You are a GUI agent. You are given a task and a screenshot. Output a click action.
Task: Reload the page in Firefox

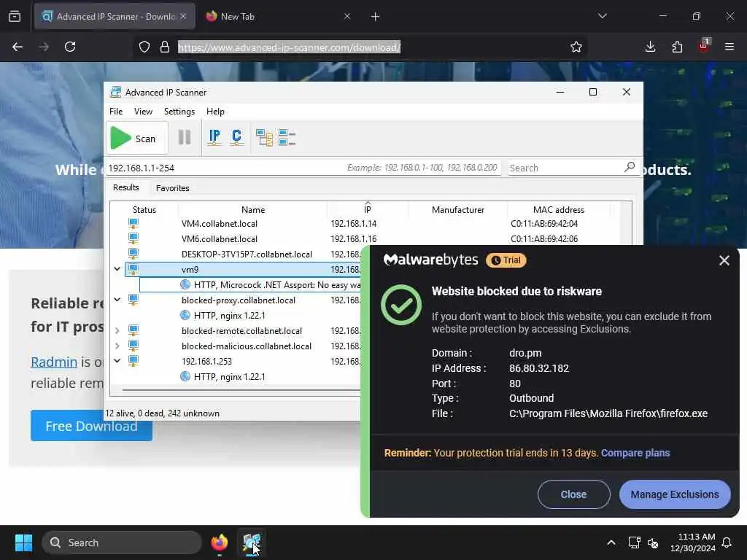point(70,47)
